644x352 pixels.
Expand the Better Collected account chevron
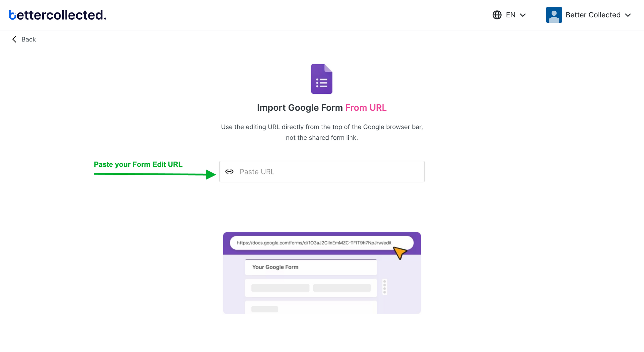[x=628, y=15]
